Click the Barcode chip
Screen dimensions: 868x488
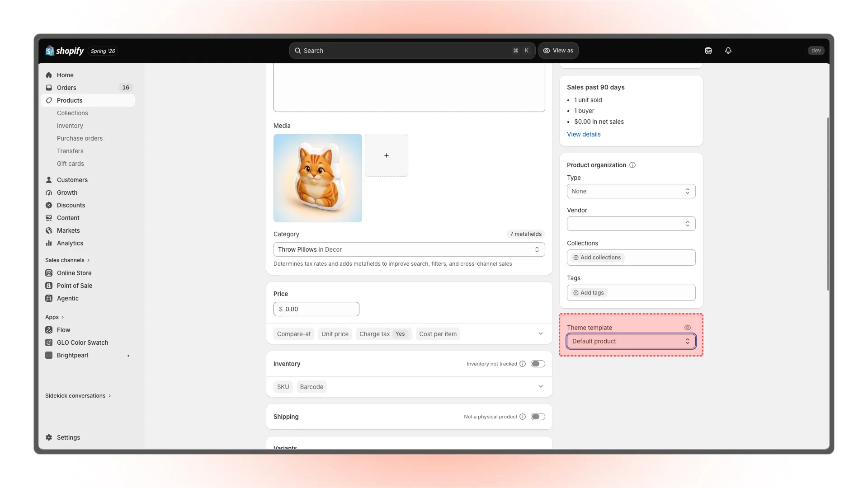click(311, 387)
